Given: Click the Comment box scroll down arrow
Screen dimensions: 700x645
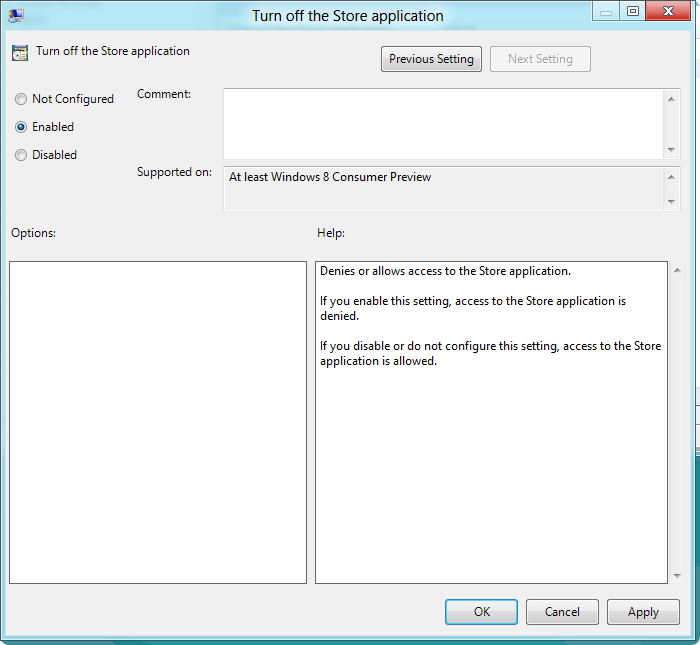Looking at the screenshot, I should coord(671,150).
